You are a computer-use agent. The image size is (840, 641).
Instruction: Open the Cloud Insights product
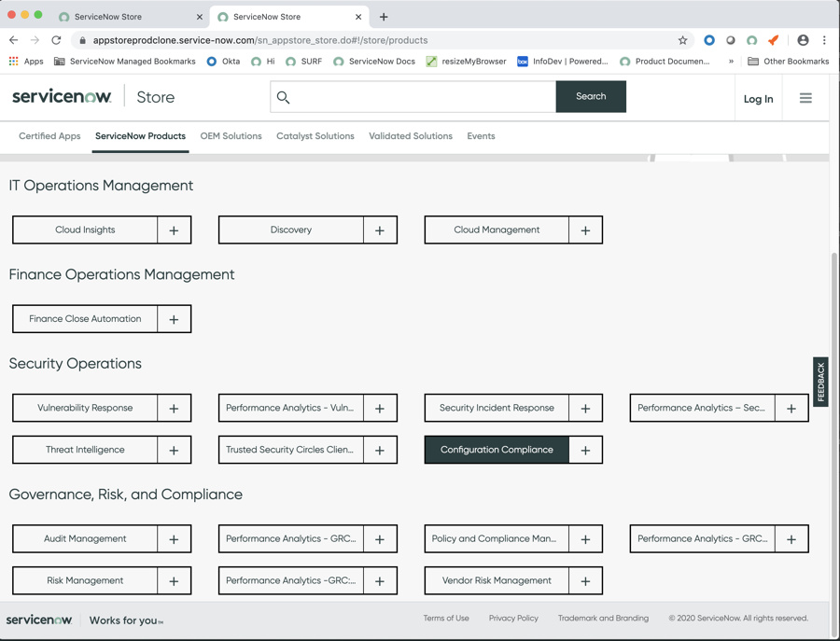85,230
